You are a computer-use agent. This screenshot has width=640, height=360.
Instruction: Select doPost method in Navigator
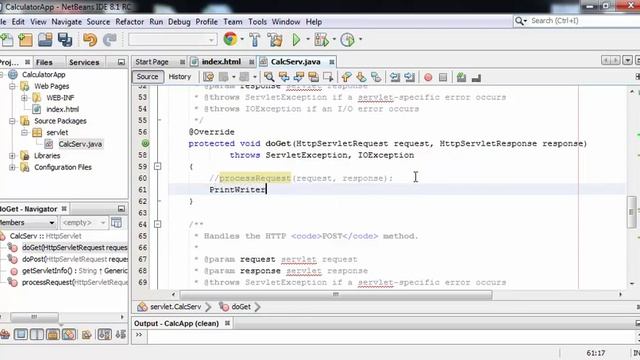click(x=75, y=259)
